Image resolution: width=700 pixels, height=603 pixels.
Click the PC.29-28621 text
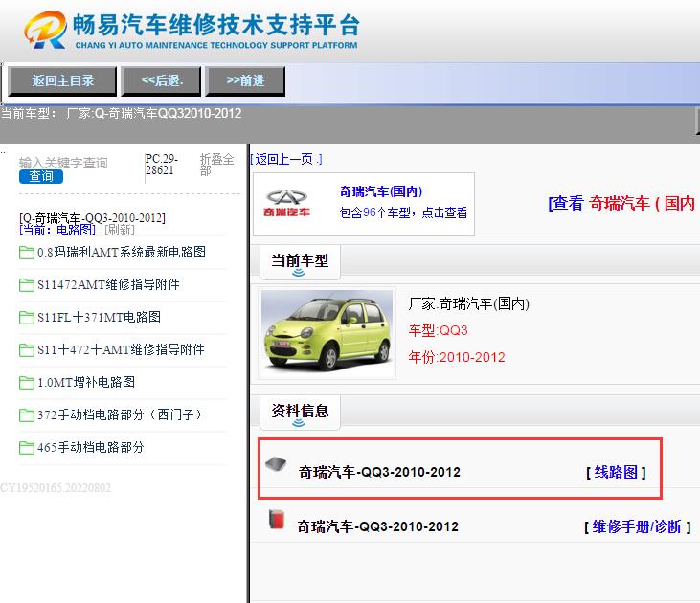161,165
